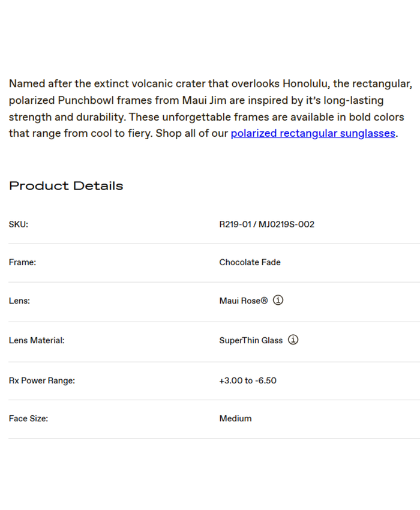Click the SuperThin Glass text
This screenshot has height=510, width=420.
(x=251, y=340)
